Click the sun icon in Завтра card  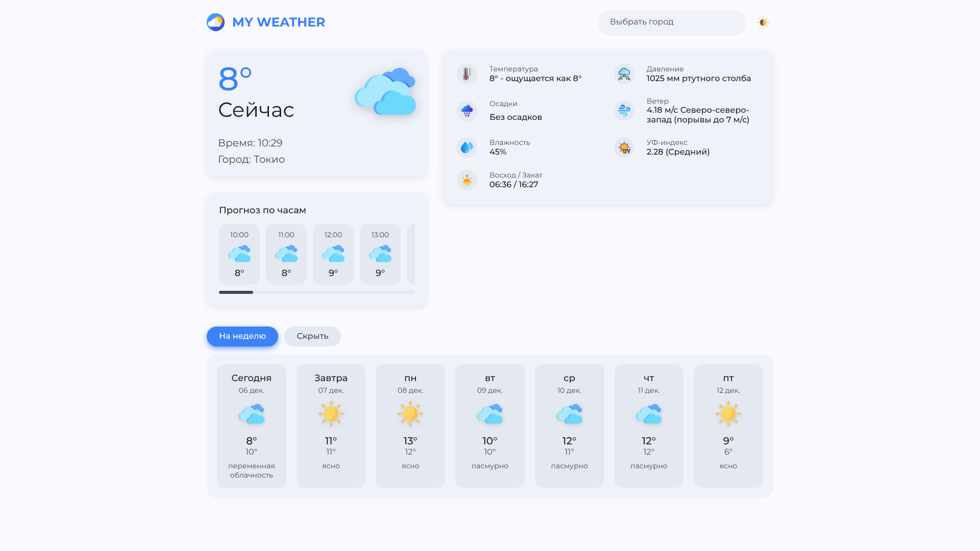[331, 414]
